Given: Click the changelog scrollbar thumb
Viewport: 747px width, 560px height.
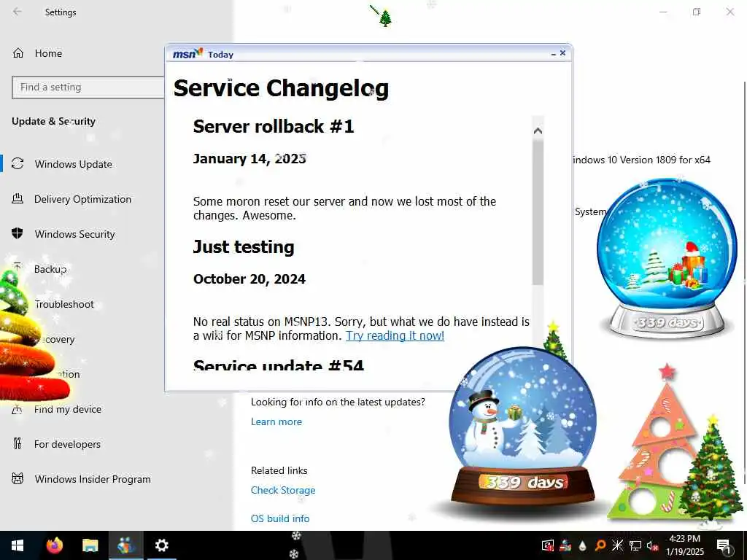Looking at the screenshot, I should tap(538, 212).
